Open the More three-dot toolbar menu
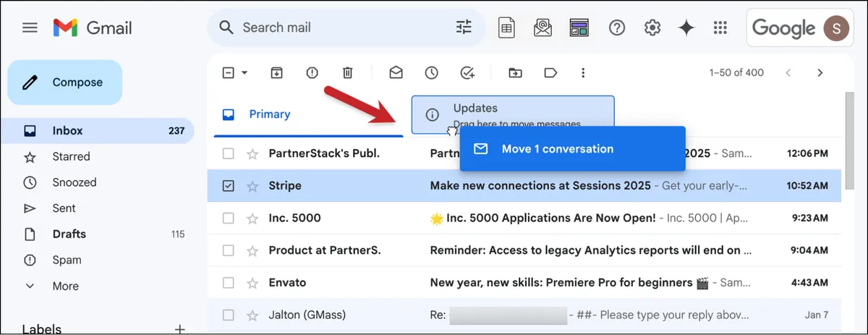The width and height of the screenshot is (868, 335). coord(584,72)
